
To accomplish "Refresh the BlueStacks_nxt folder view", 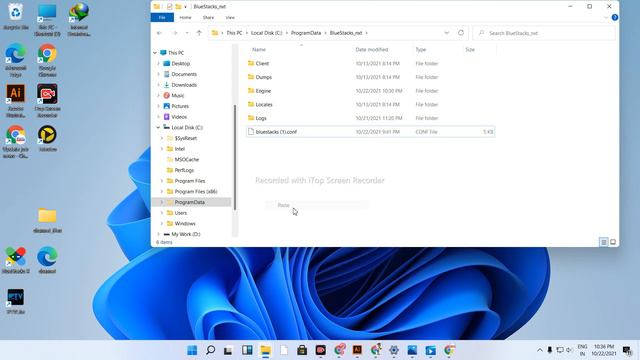I will click(461, 33).
